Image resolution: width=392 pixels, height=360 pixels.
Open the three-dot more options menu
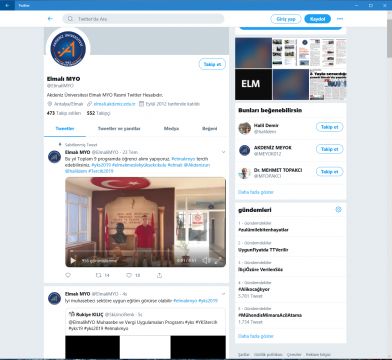click(340, 19)
